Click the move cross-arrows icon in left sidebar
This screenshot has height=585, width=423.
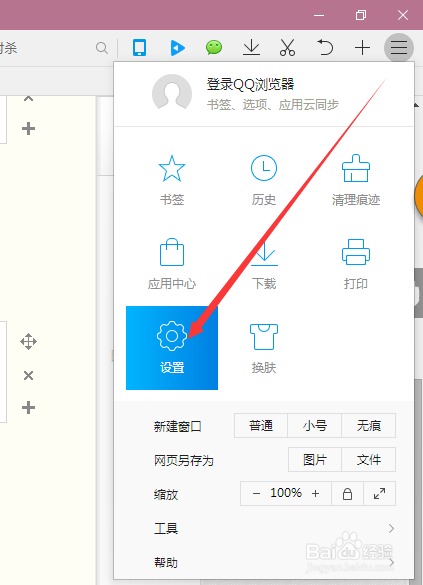click(x=28, y=341)
